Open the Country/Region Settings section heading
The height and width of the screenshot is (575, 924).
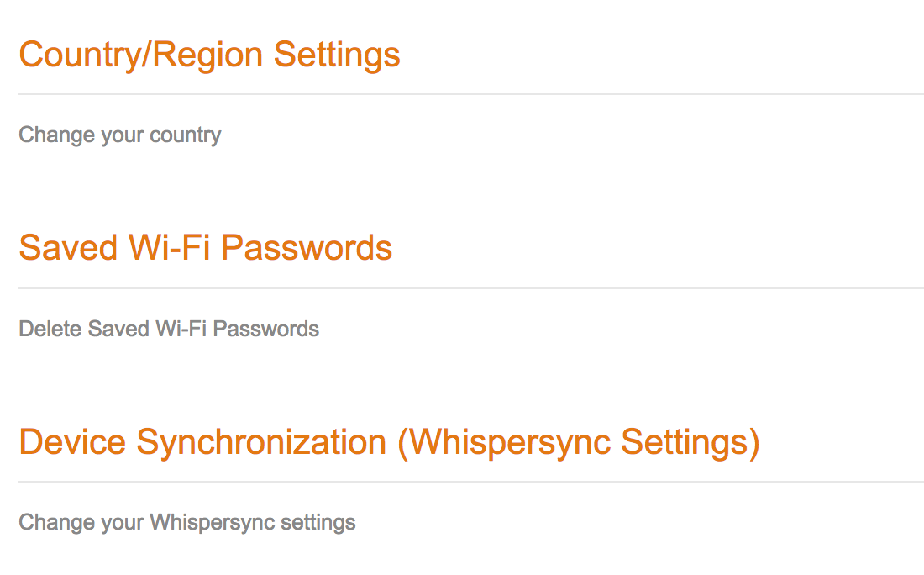[209, 55]
